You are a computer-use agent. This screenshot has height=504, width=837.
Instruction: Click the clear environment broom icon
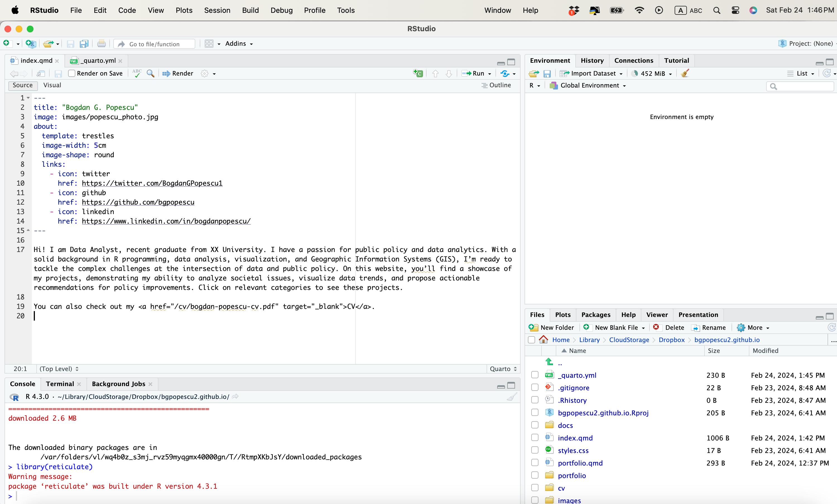coord(685,73)
